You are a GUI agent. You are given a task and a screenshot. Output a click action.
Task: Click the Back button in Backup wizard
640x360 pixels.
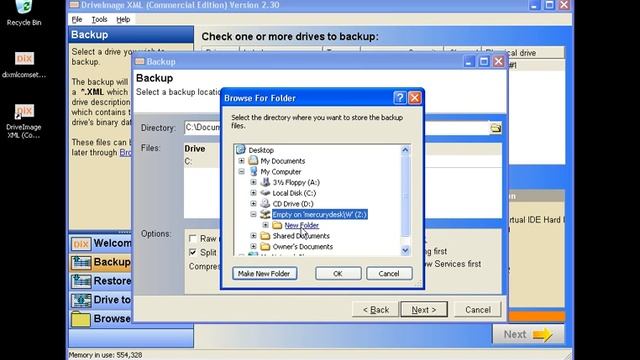tap(376, 310)
